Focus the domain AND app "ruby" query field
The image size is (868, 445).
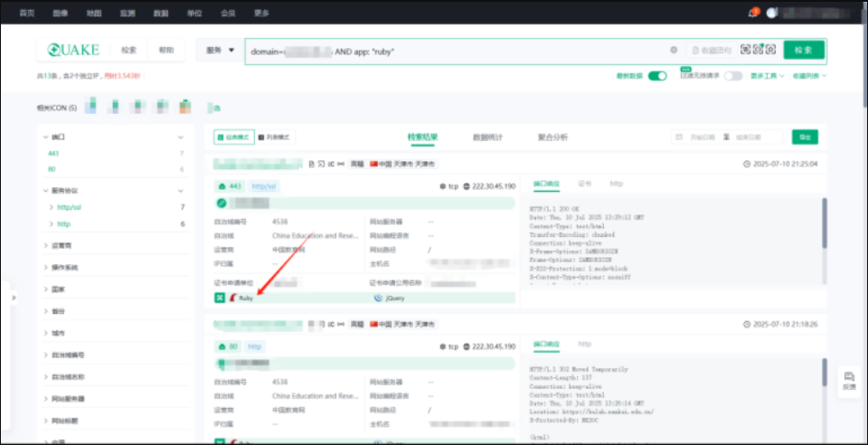(x=457, y=51)
